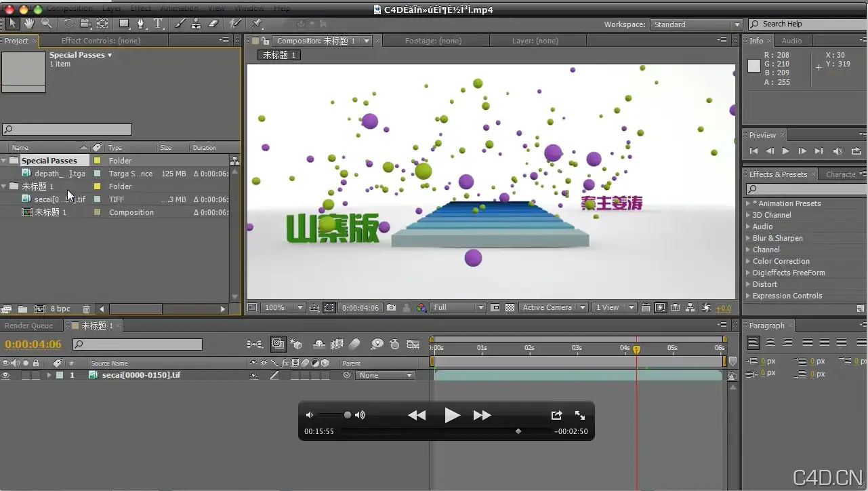
Task: Select the Pen tool
Action: tap(142, 23)
